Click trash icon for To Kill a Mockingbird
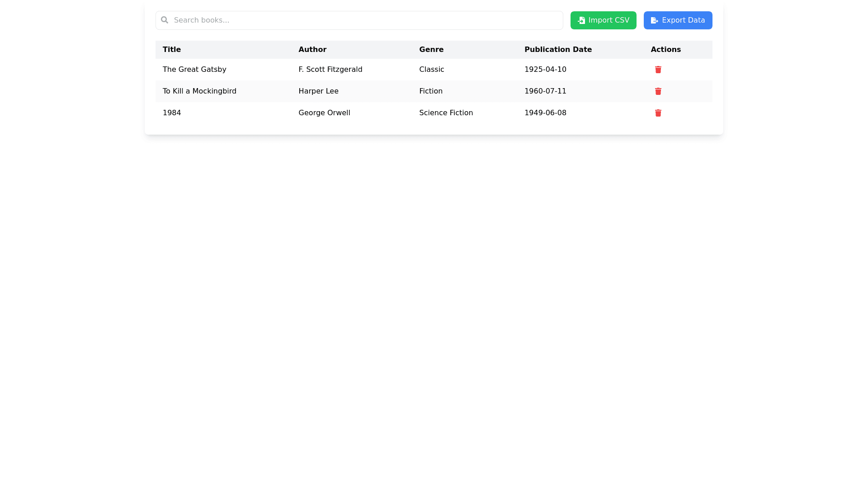 click(x=658, y=91)
